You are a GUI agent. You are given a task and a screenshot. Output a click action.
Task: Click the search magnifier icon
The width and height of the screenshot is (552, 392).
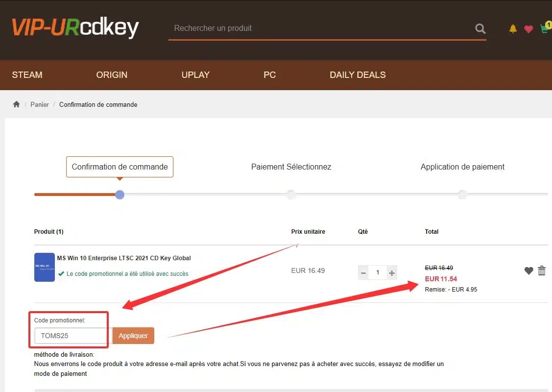coord(480,28)
